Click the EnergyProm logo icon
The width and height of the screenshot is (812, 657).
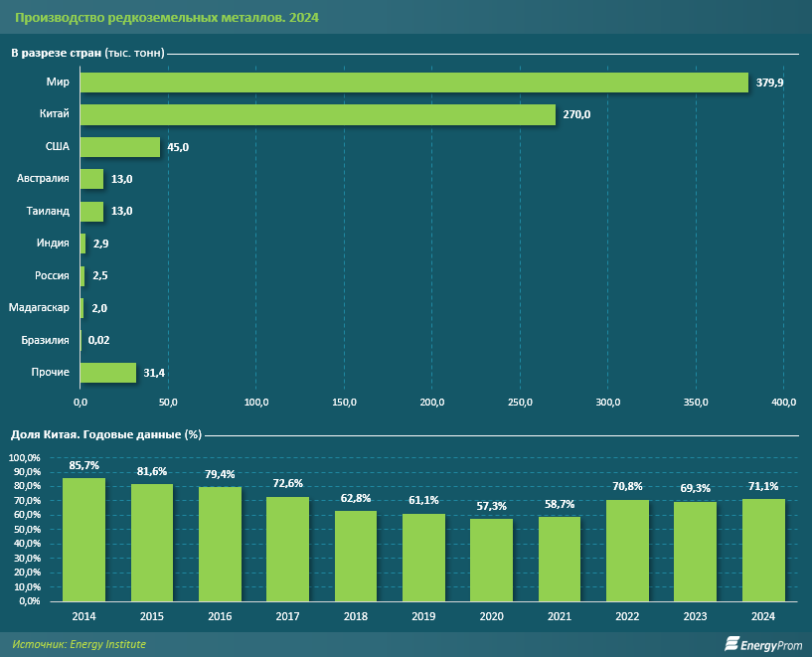(732, 644)
